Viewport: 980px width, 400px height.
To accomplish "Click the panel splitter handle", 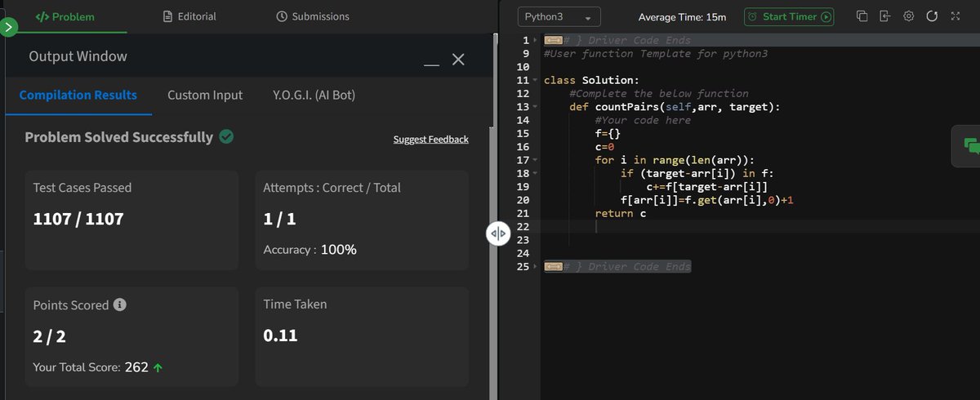I will tap(498, 233).
